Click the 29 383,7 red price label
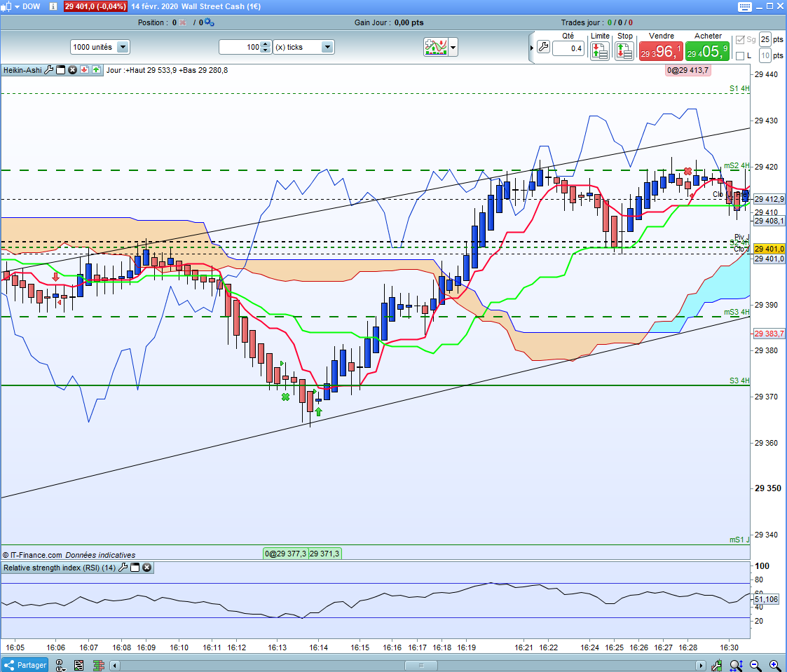This screenshot has height=672, width=787. [769, 334]
